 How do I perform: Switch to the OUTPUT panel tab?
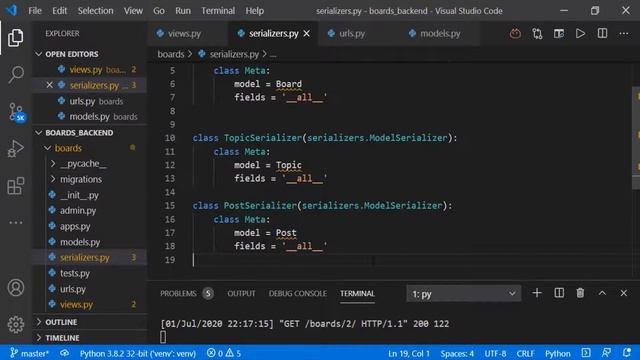(x=241, y=293)
